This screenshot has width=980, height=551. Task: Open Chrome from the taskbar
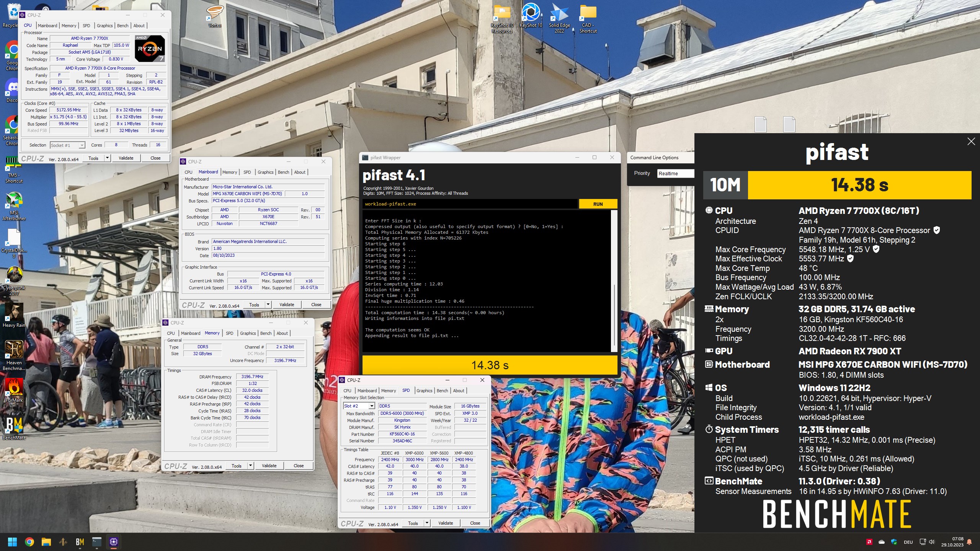coord(29,542)
